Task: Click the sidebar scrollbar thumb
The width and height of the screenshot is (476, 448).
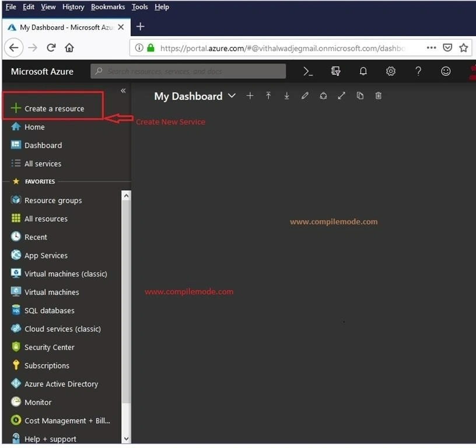Action: click(x=126, y=302)
